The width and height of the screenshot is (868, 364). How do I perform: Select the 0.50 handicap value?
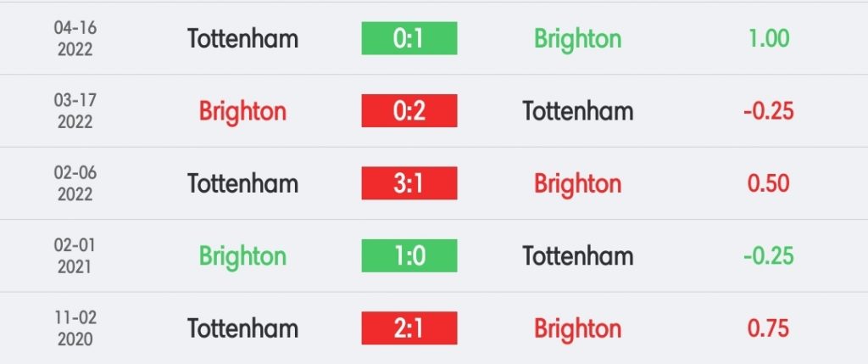tap(769, 183)
